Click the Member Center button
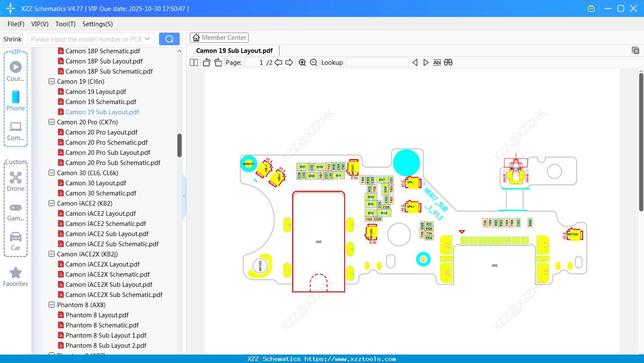The height and width of the screenshot is (363, 644). coord(219,38)
